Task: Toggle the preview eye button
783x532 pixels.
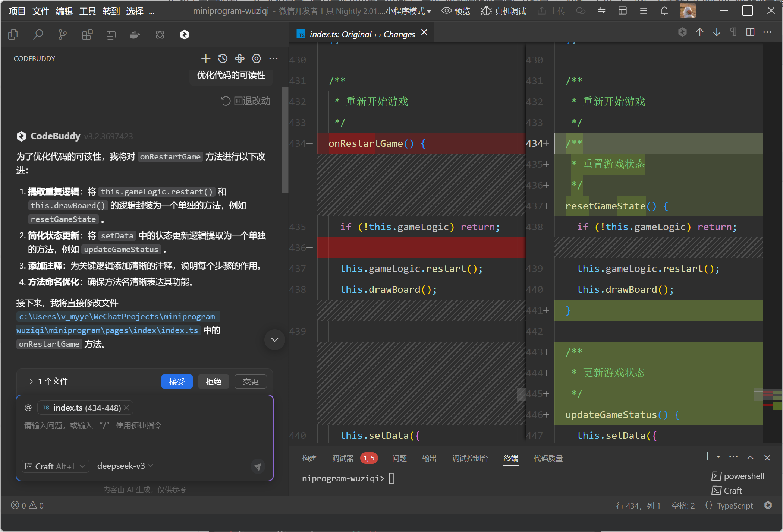Action: 456,11
